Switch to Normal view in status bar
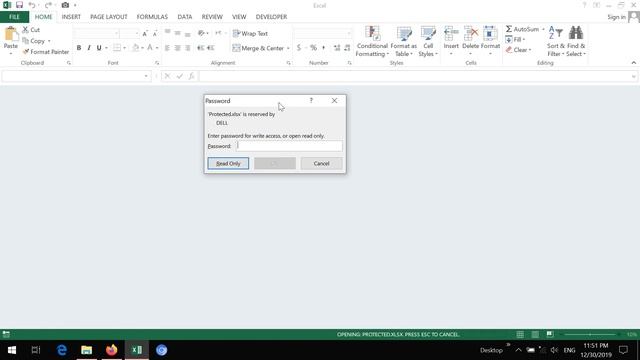This screenshot has width=640, height=360. 520,334
